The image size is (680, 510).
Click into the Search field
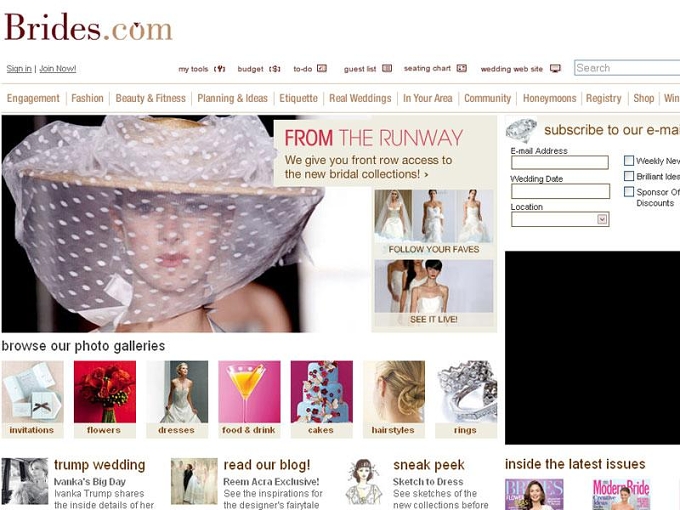(627, 68)
